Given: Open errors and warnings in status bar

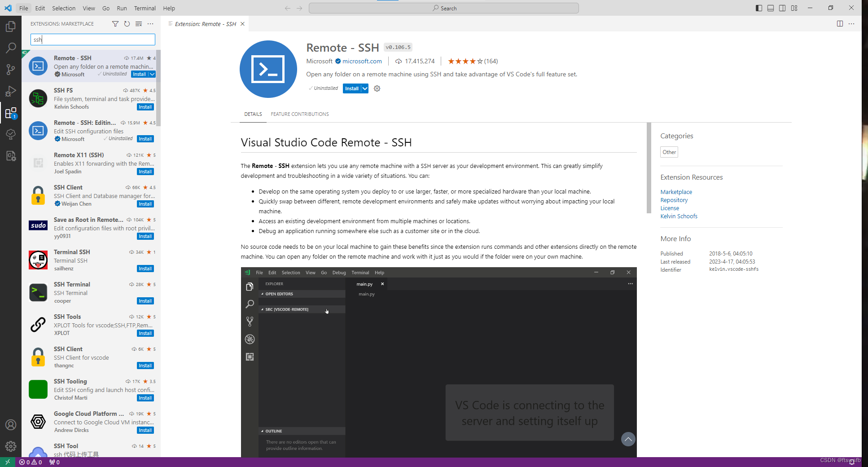Looking at the screenshot, I should coord(31,462).
